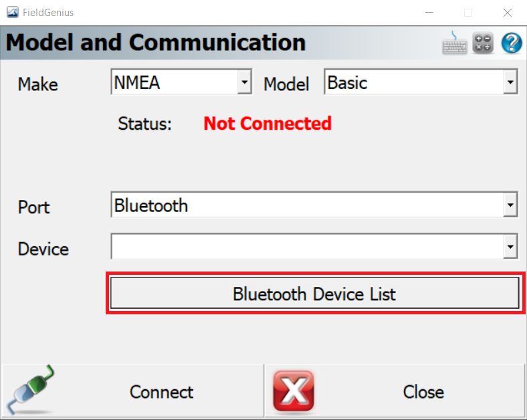527x420 pixels.
Task: Open the calculator icon in header
Action: (483, 43)
